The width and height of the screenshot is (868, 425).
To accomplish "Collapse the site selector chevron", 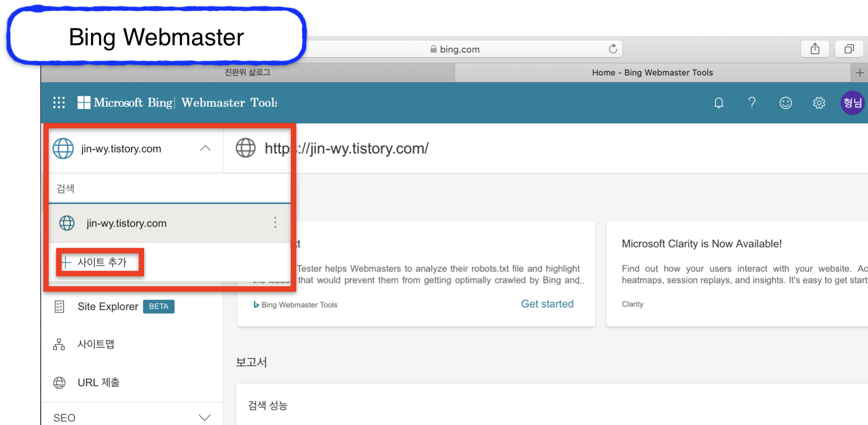I will (x=205, y=148).
